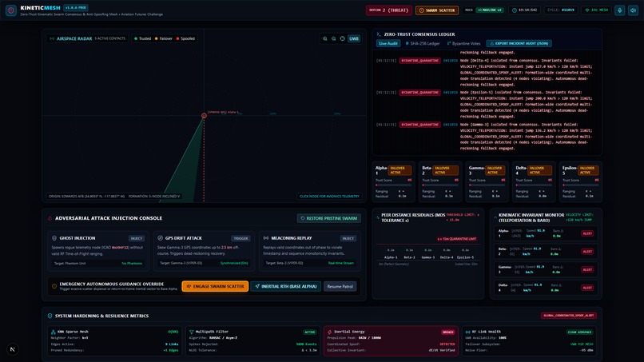This screenshot has height=362, width=644.
Task: Switch to the Byzantine Votes tab
Action: [463, 43]
